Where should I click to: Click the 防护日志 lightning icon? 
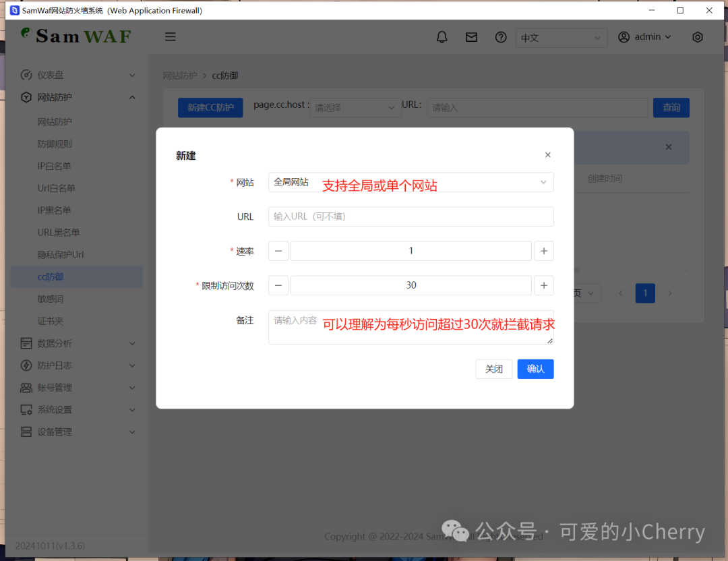click(x=26, y=365)
